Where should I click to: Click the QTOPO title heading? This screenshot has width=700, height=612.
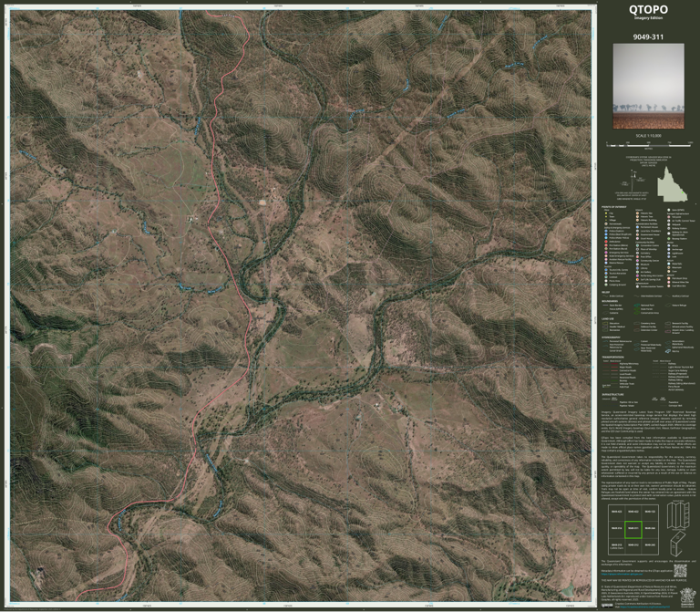648,9
